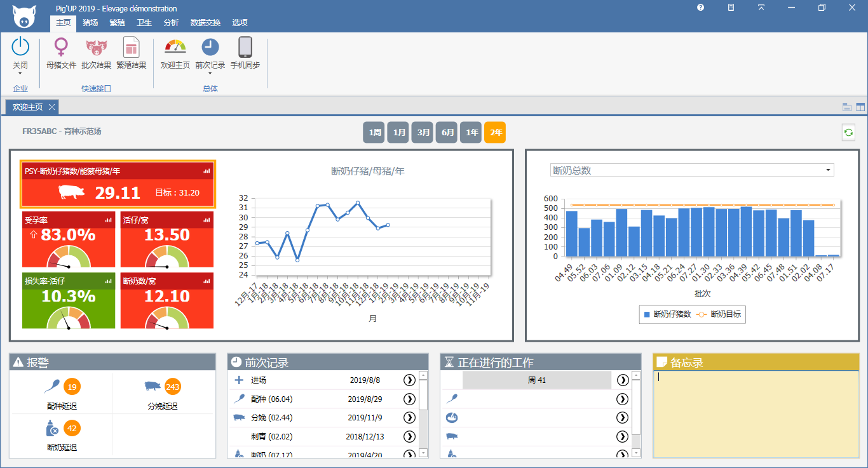
Task: Click the Pig'UP pig logo
Action: (24, 17)
